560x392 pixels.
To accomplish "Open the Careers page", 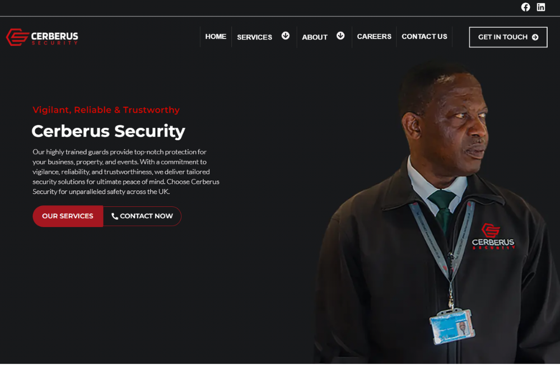I will pos(374,36).
